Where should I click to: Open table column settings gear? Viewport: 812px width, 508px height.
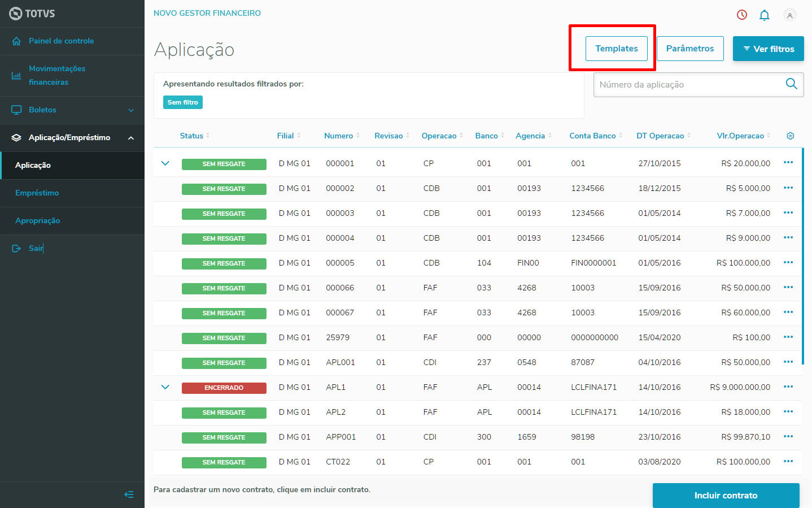pos(791,136)
